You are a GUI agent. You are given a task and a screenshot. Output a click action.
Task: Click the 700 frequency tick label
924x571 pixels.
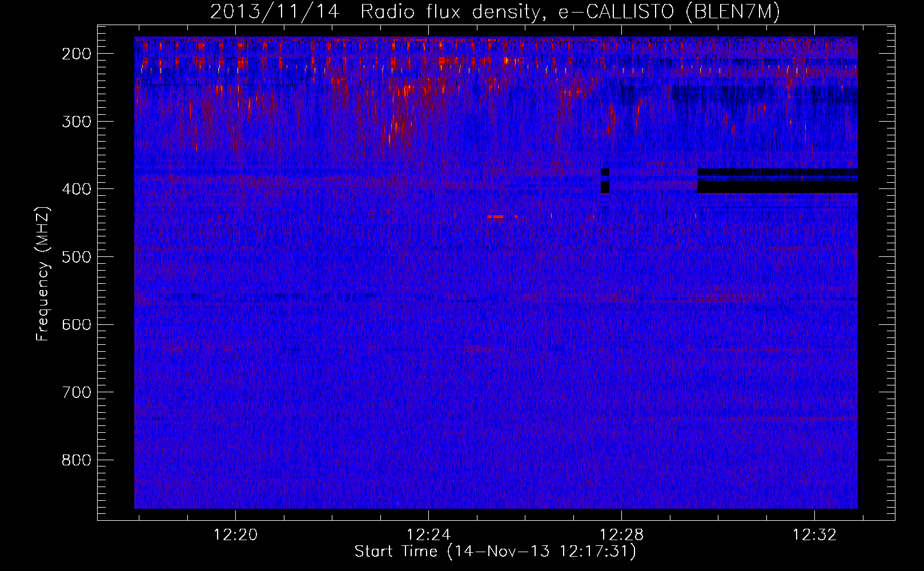tap(77, 392)
